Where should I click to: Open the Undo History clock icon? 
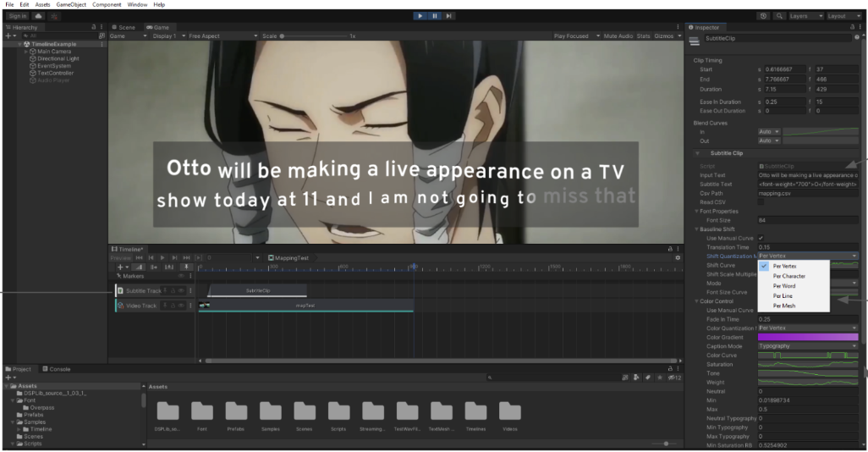click(x=763, y=16)
